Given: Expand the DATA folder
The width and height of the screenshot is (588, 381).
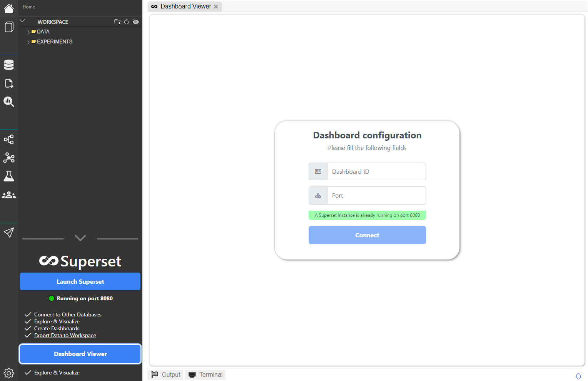Looking at the screenshot, I should click(x=28, y=32).
